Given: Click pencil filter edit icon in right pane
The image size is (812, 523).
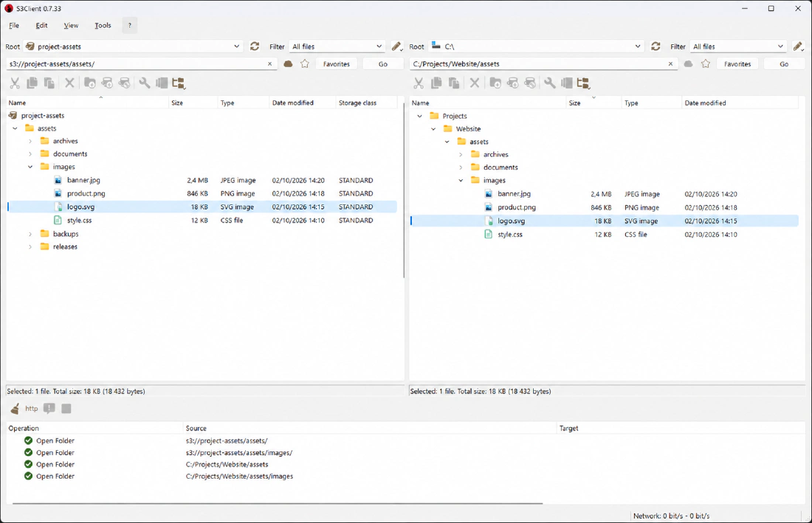Looking at the screenshot, I should [x=798, y=46].
